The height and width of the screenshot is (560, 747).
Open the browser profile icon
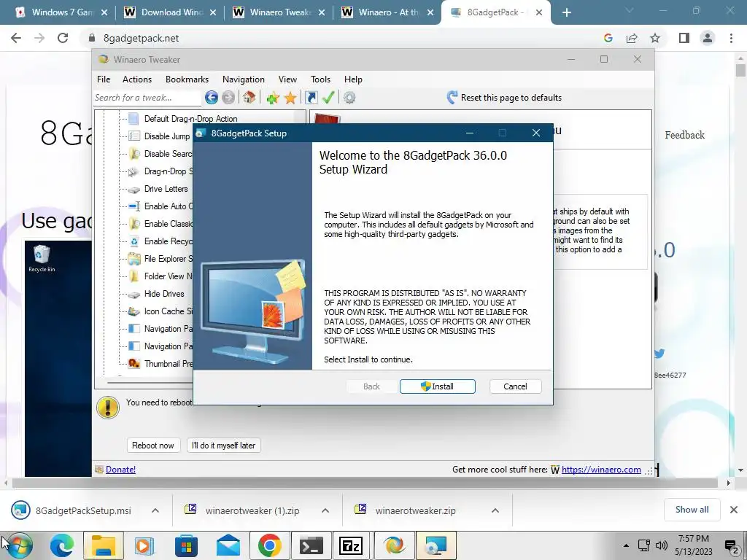click(708, 38)
